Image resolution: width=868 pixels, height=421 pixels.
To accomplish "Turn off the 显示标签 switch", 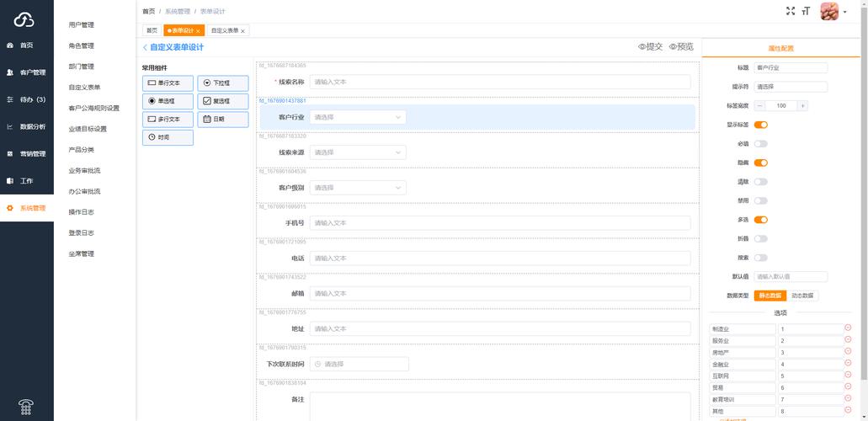I will (760, 125).
